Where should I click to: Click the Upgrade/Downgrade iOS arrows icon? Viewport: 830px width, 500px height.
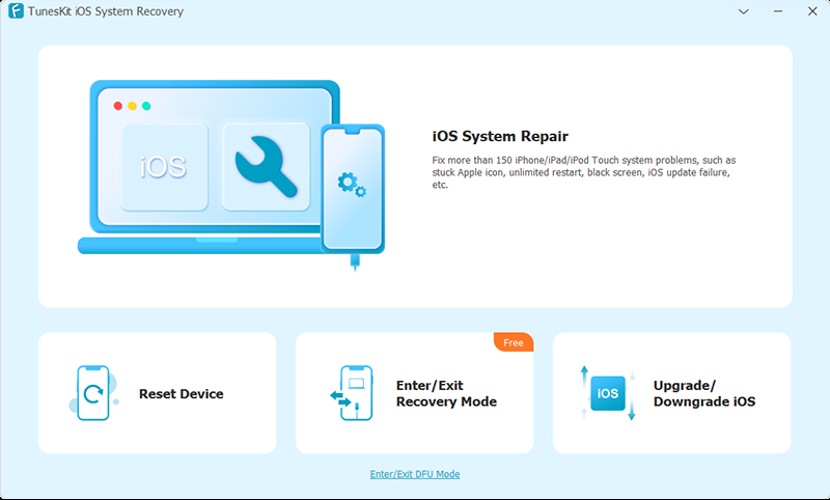(607, 393)
